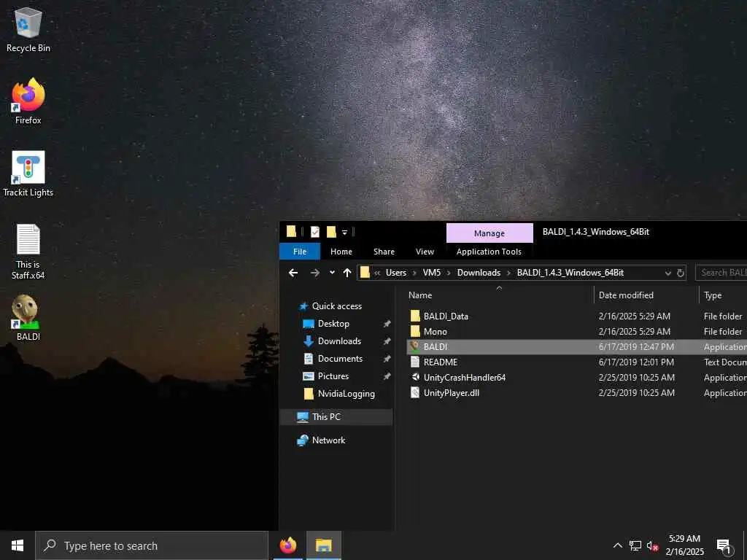The width and height of the screenshot is (747, 560).
Task: Click the Properties icon in the quick access toolbar
Action: 315,232
